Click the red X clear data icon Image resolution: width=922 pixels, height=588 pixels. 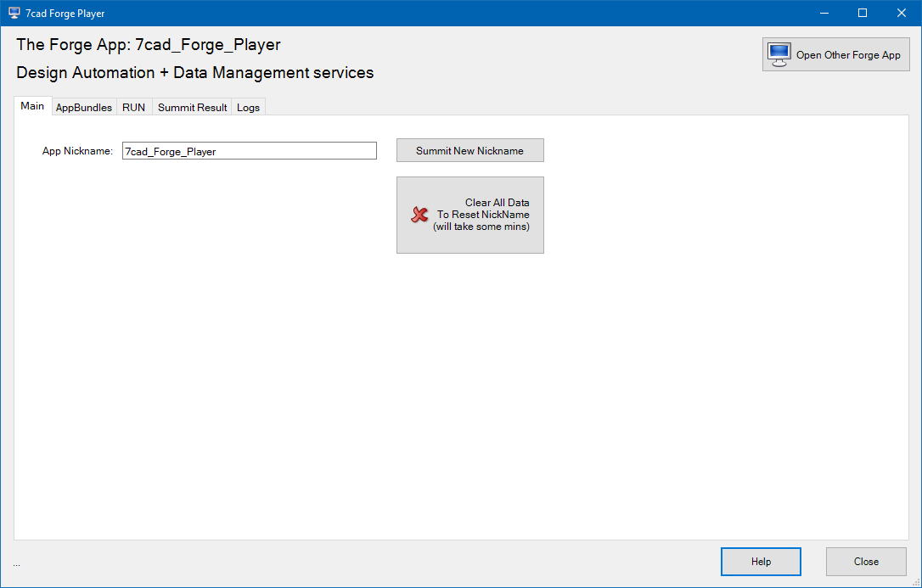(x=419, y=215)
